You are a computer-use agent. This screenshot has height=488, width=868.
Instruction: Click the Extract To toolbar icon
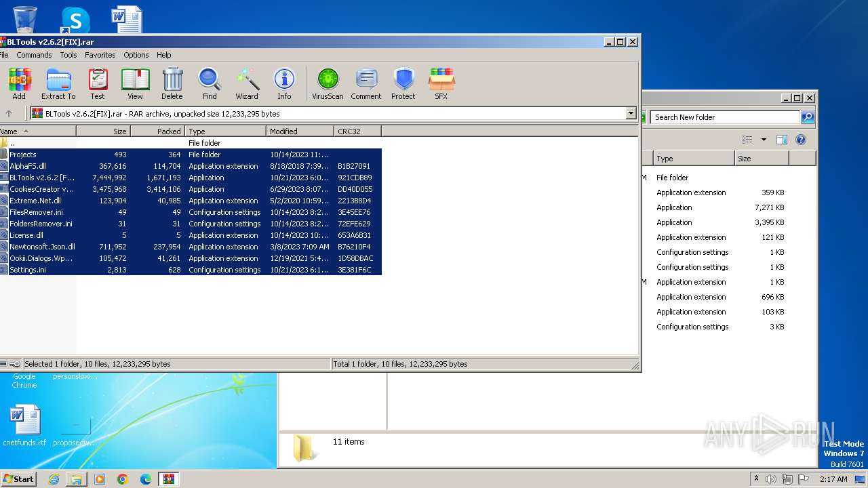coord(58,84)
